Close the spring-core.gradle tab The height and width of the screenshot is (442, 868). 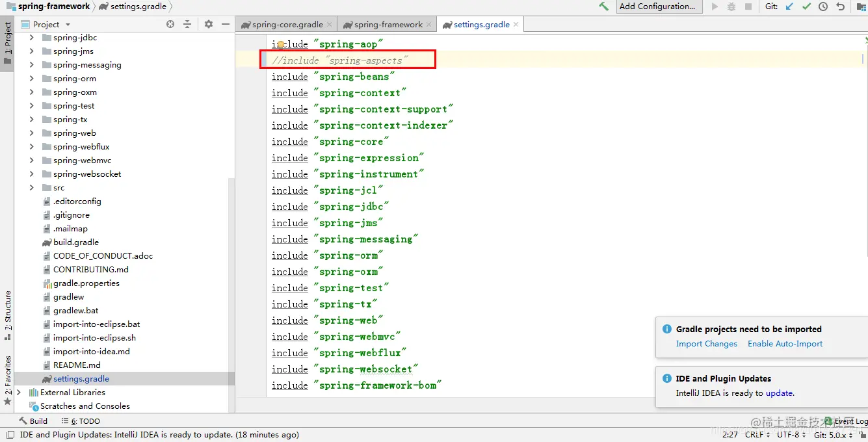pos(330,24)
